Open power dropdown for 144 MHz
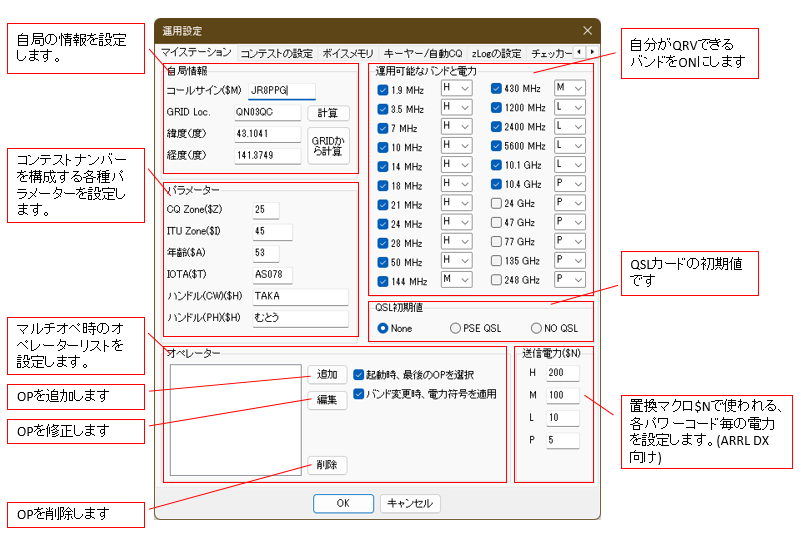The height and width of the screenshot is (537, 799). [457, 279]
